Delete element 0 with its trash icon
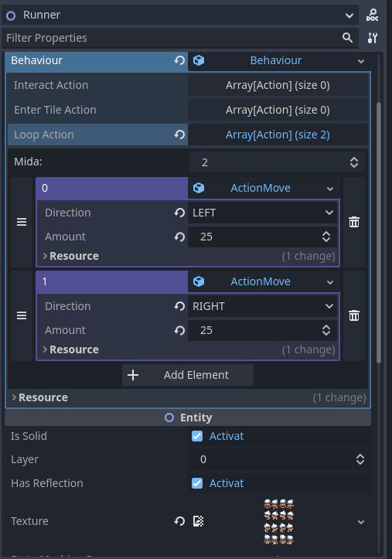The width and height of the screenshot is (392, 559). [x=354, y=222]
